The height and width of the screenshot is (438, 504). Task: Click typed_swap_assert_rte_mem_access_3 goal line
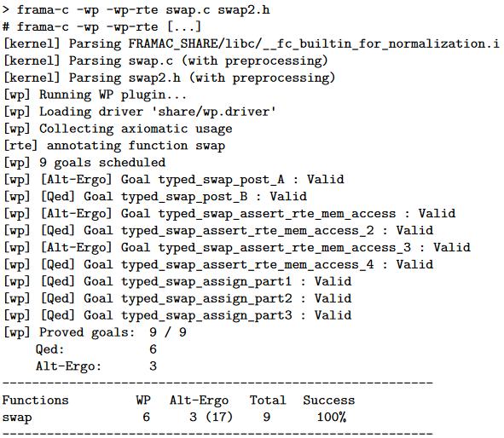pyautogui.click(x=237, y=248)
